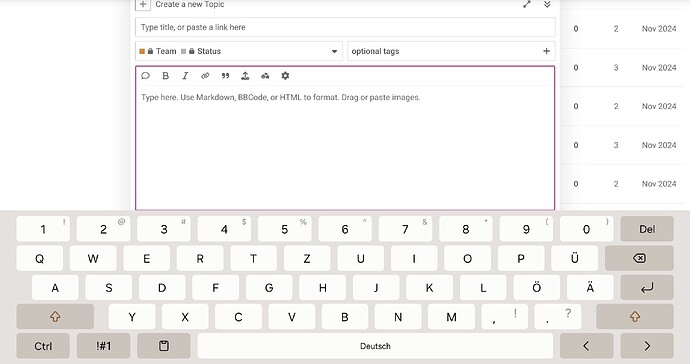Tap the number 1 key
The image size is (690, 364).
coord(43,229)
